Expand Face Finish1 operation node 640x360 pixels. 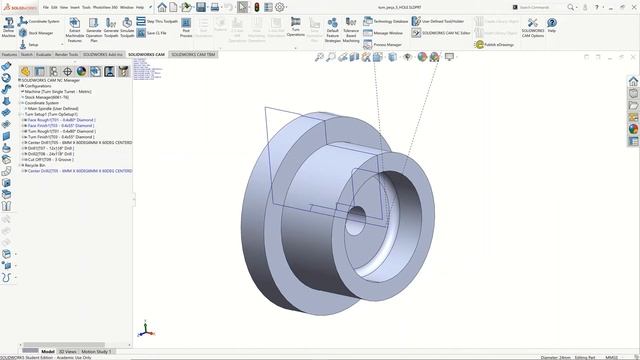point(22,126)
